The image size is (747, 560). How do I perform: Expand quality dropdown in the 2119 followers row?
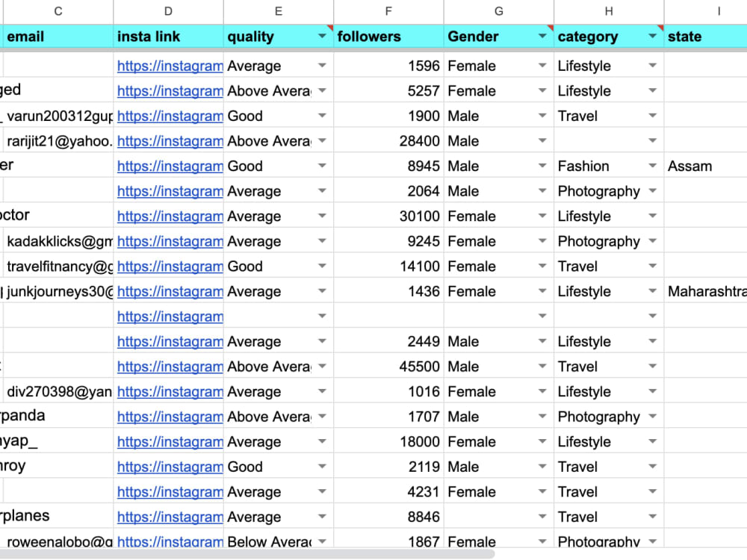322,467
